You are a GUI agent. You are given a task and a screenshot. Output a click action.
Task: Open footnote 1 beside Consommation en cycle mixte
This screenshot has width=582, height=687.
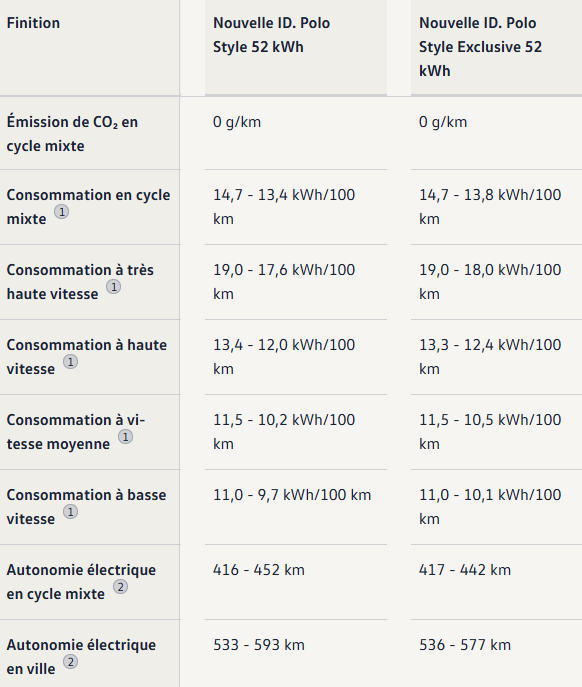(x=61, y=212)
